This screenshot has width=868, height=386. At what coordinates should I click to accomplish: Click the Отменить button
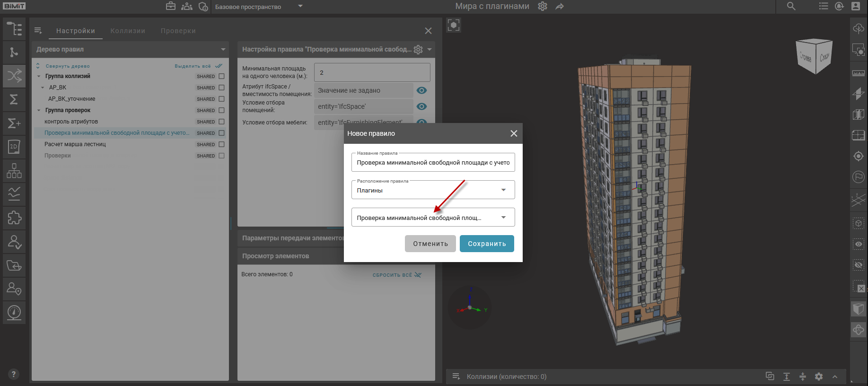(430, 244)
